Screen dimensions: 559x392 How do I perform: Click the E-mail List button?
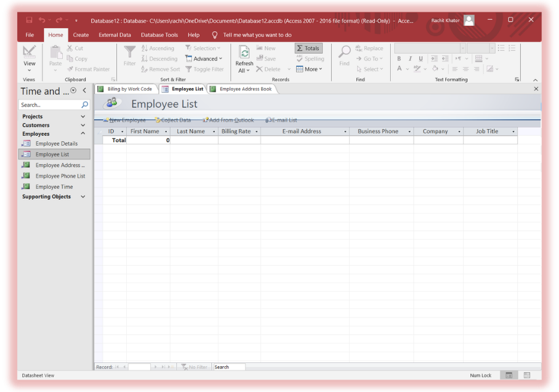(x=283, y=120)
